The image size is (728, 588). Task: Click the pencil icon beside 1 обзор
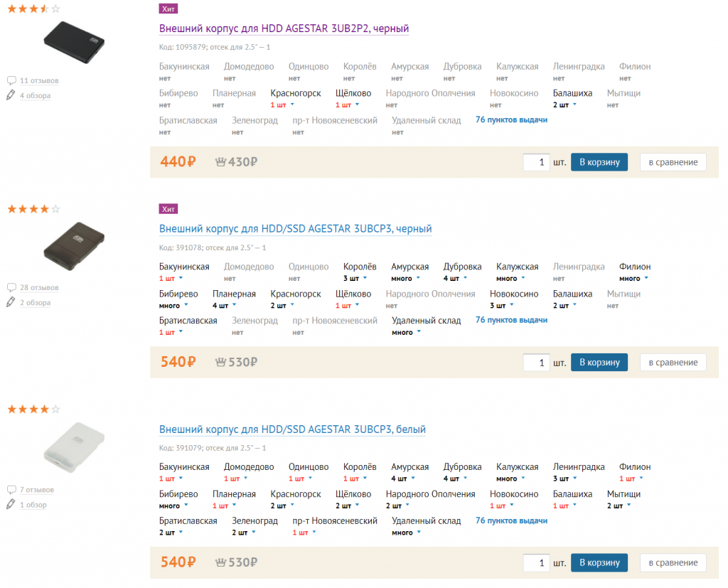11,505
